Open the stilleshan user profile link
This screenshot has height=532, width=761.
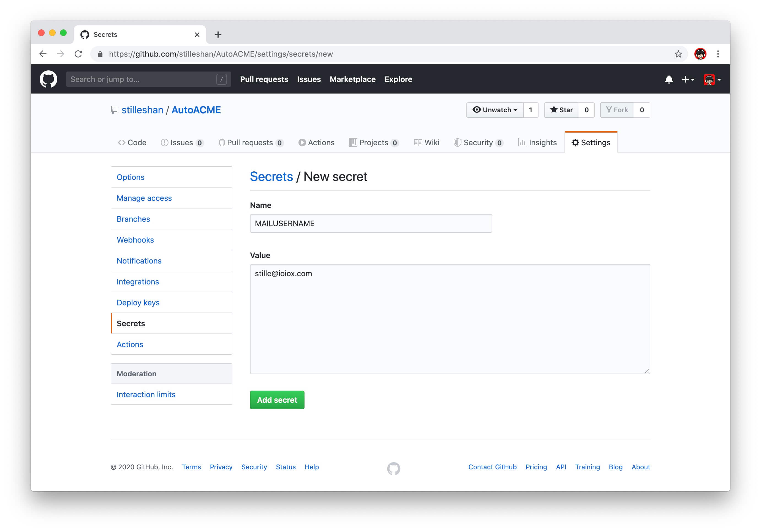click(143, 110)
